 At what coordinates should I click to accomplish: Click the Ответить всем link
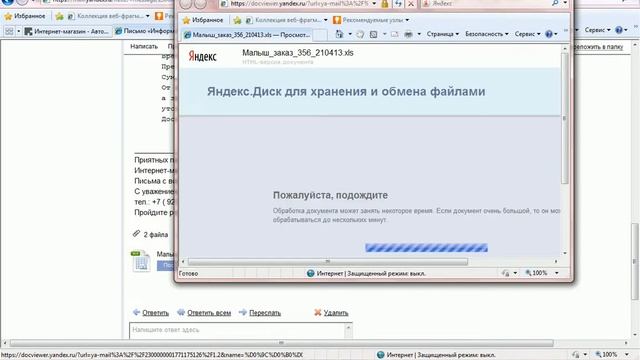(209, 313)
